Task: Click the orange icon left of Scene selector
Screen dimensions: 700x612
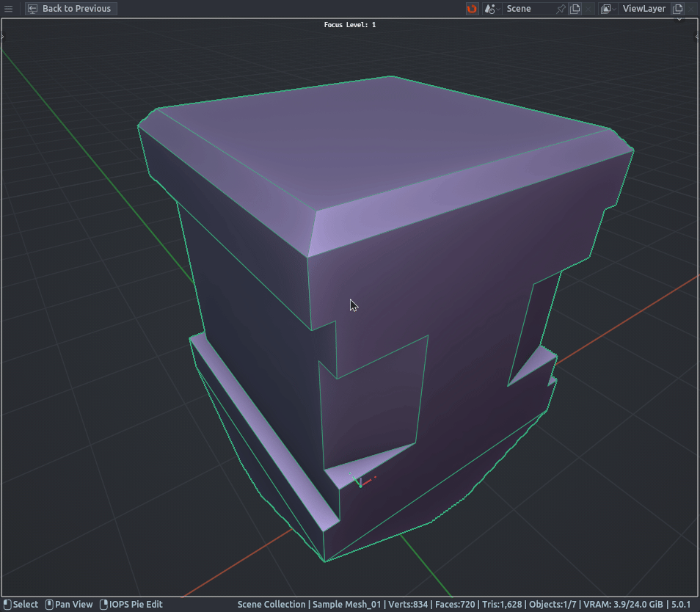Action: [x=472, y=9]
